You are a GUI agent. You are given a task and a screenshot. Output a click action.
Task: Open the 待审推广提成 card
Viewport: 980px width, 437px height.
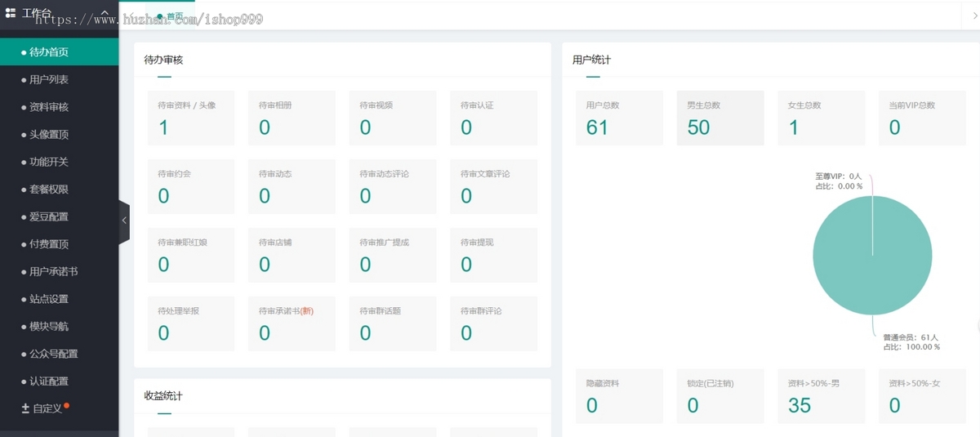point(393,255)
